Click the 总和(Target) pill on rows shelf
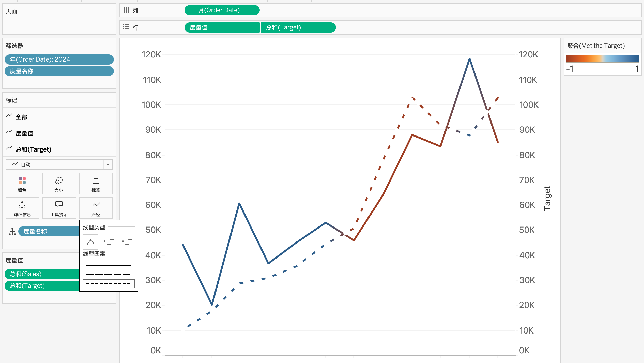Viewport: 644px width, 363px height. (298, 27)
